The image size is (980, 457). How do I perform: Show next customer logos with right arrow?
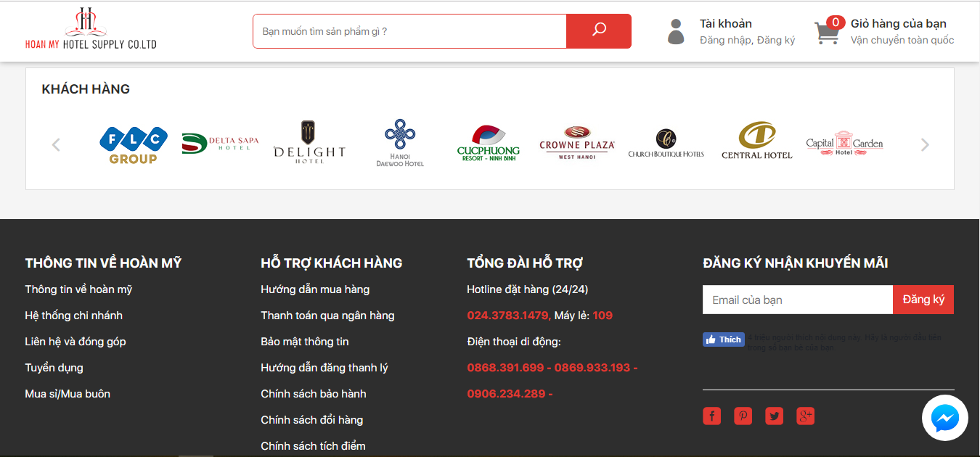[925, 144]
